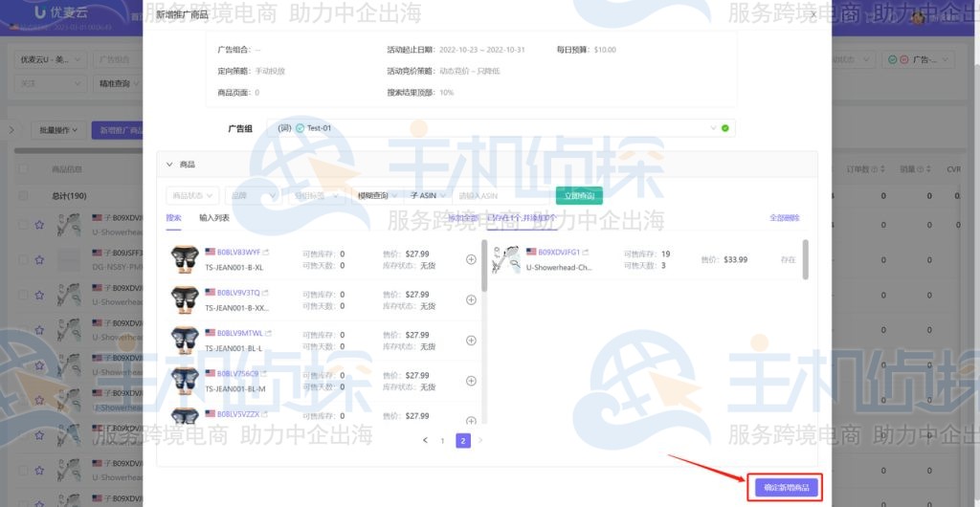The height and width of the screenshot is (507, 980).
Task: Go to page 1 in pagination
Action: click(x=442, y=441)
